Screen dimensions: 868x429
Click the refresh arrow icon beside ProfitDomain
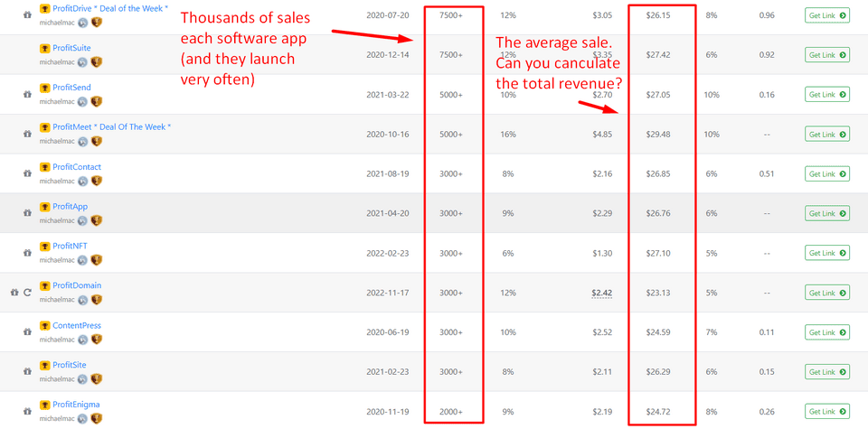tap(27, 292)
